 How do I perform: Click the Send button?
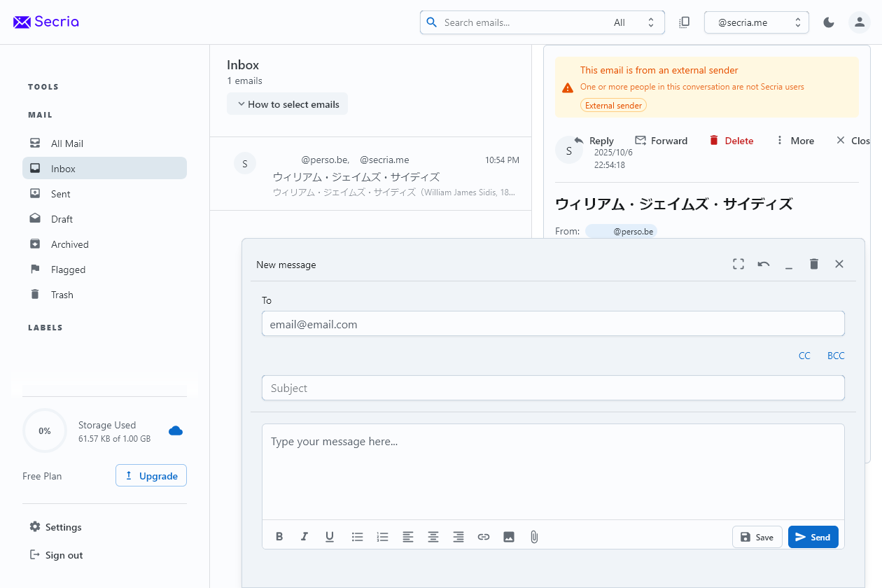pyautogui.click(x=813, y=537)
